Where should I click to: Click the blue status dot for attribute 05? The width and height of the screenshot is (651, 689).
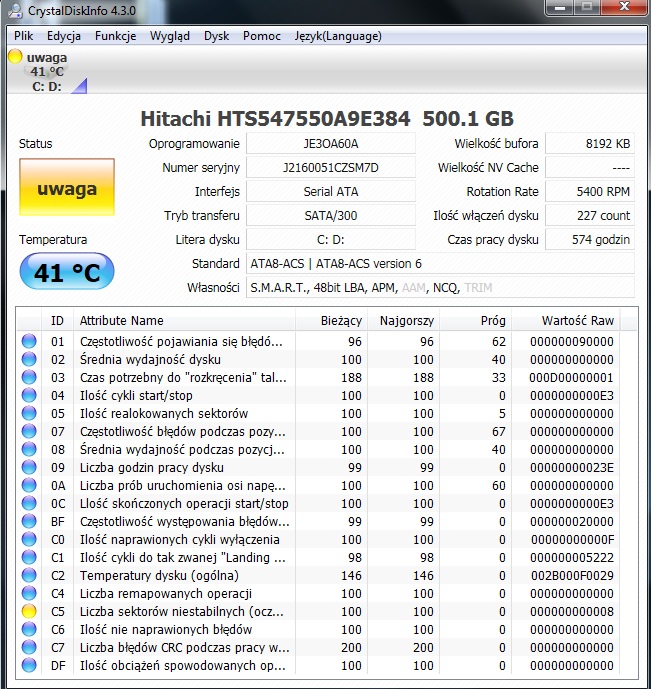tap(29, 413)
